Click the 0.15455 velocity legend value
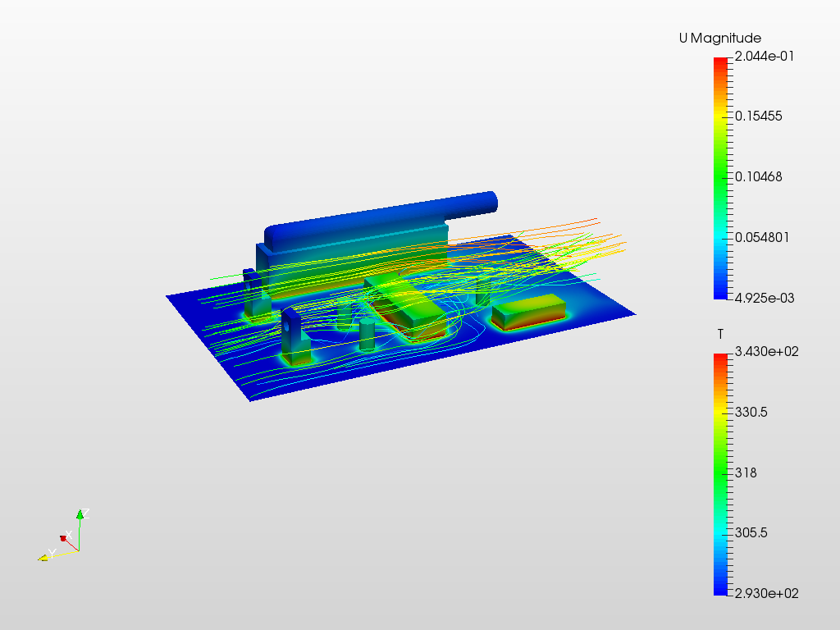Image resolution: width=840 pixels, height=630 pixels. pyautogui.click(x=759, y=116)
